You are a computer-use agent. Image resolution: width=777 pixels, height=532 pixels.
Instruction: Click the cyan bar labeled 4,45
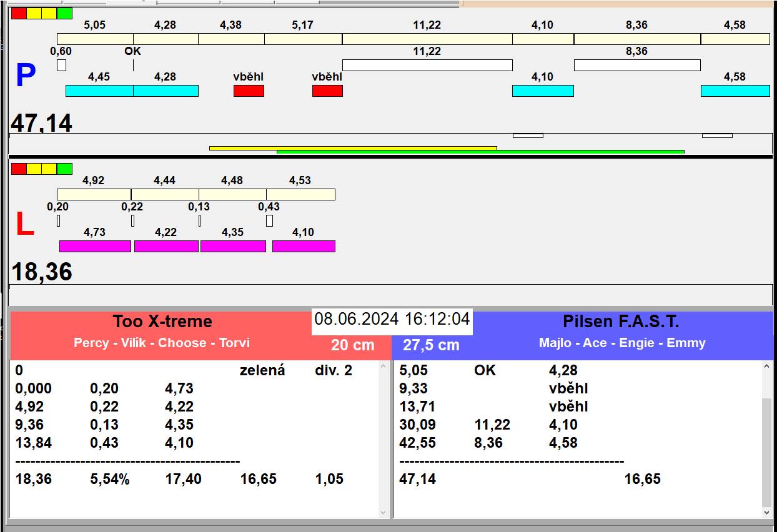[99, 91]
